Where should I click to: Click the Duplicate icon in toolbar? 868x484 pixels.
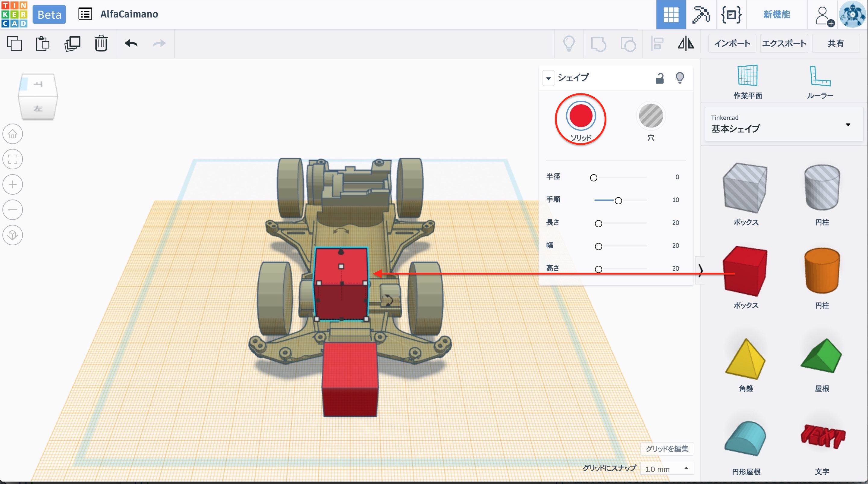(72, 43)
